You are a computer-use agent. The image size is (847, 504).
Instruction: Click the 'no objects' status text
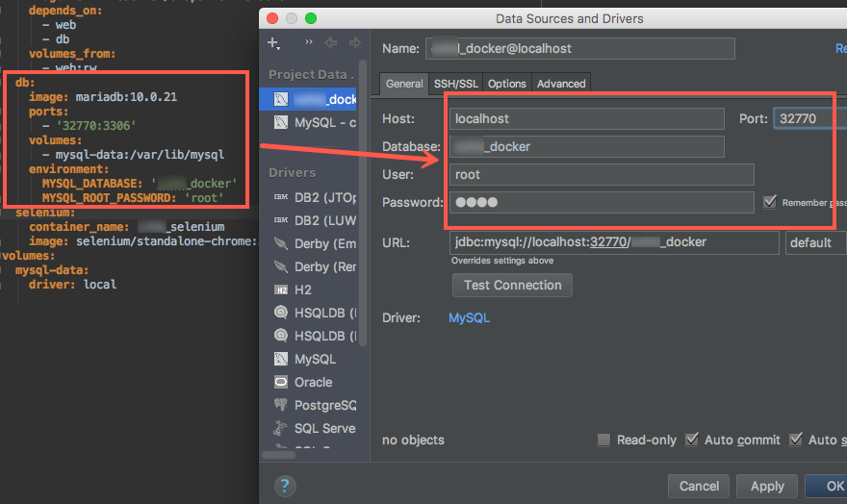[413, 441]
